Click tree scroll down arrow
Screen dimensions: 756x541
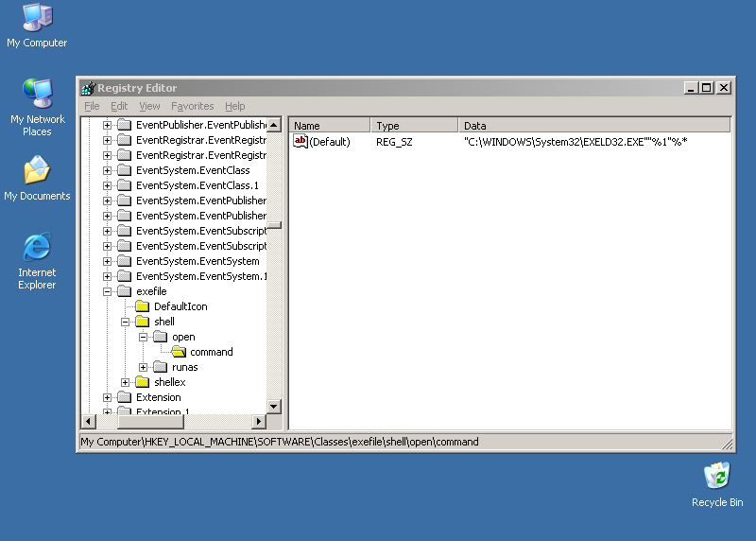tap(274, 406)
